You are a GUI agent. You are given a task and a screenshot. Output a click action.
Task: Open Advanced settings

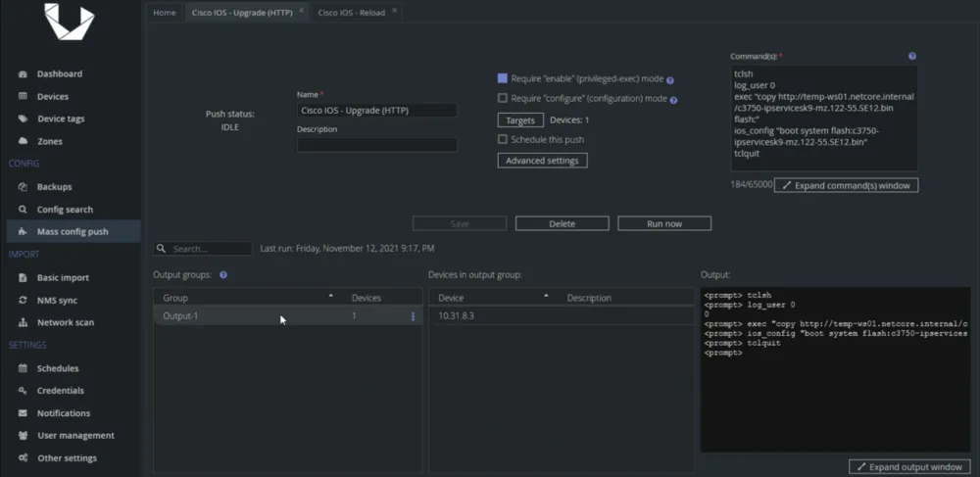(x=543, y=161)
